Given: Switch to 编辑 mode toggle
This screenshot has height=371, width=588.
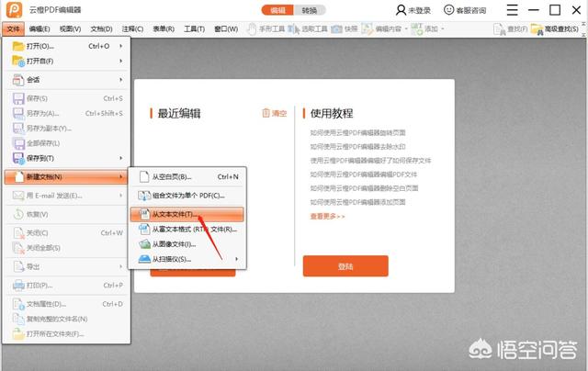Looking at the screenshot, I should click(277, 10).
